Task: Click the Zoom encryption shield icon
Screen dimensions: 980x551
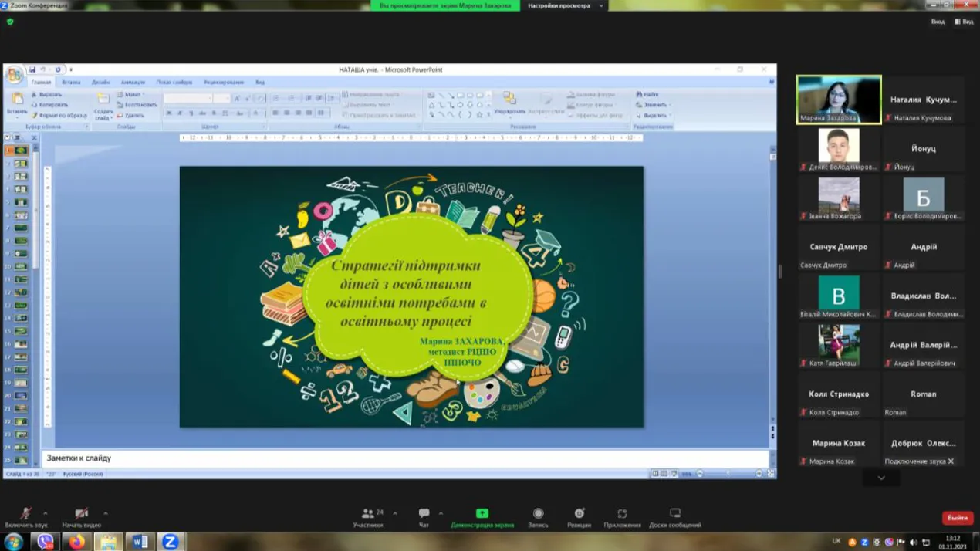Action: pyautogui.click(x=10, y=22)
